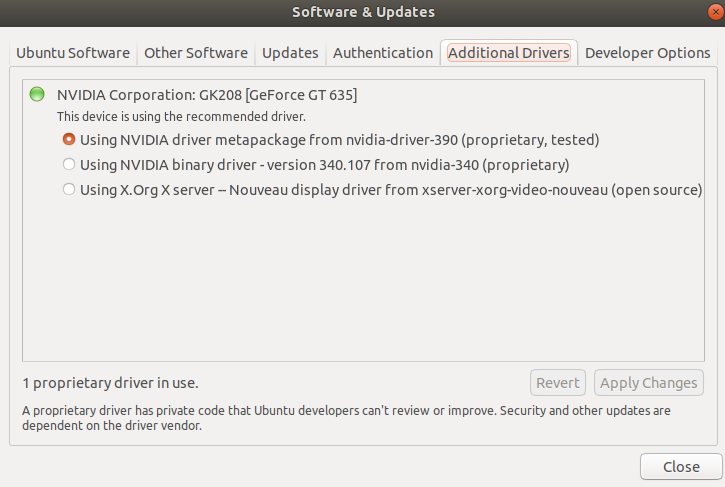
Task: Click the proprietary driver explanation paragraph
Action: [346, 418]
